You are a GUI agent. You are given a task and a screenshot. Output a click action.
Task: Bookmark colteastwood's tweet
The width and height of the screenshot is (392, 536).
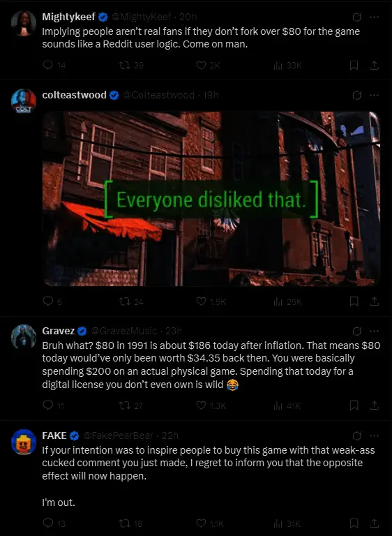tap(354, 301)
